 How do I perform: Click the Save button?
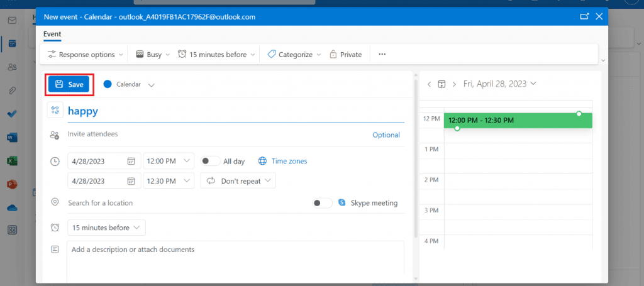coord(69,84)
